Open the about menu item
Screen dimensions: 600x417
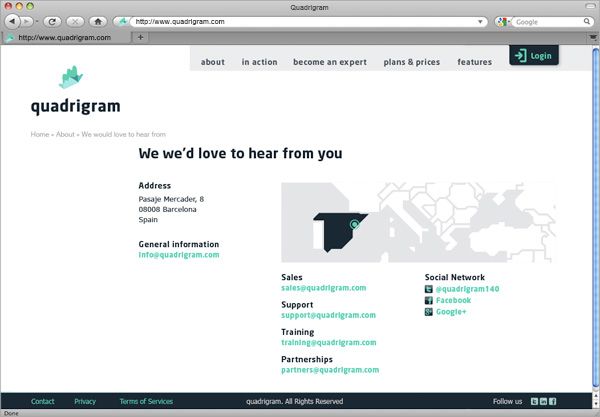pos(213,62)
